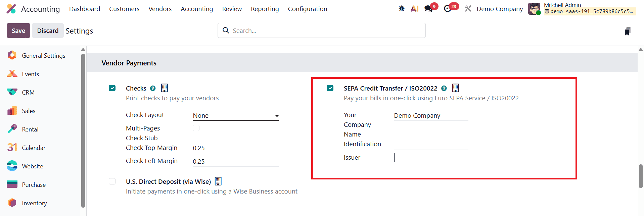
Task: Click the Identification input field
Action: (431, 145)
